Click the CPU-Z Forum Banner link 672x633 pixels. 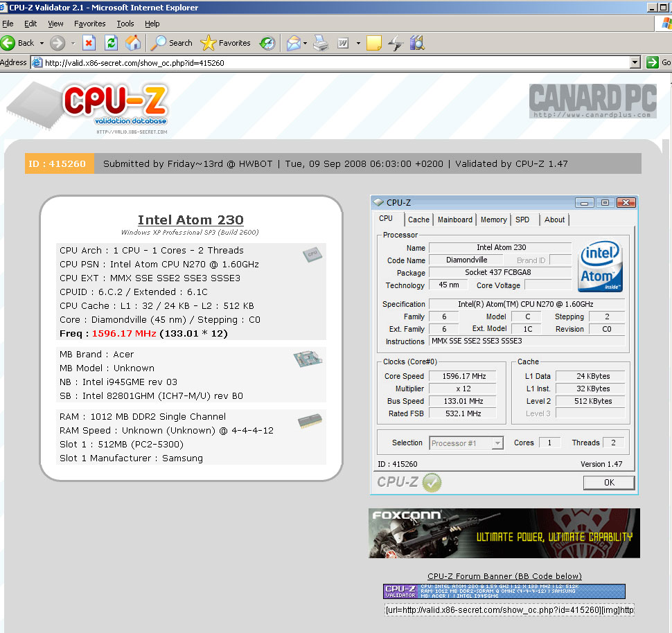pos(504,576)
